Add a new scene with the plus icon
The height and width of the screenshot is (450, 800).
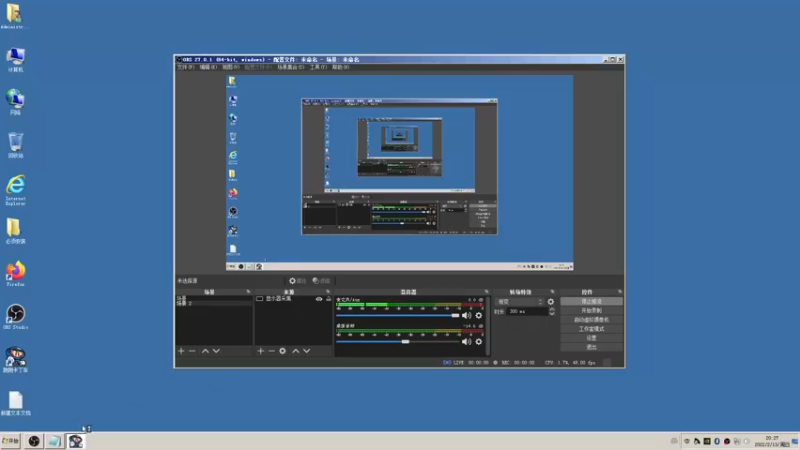[x=181, y=351]
